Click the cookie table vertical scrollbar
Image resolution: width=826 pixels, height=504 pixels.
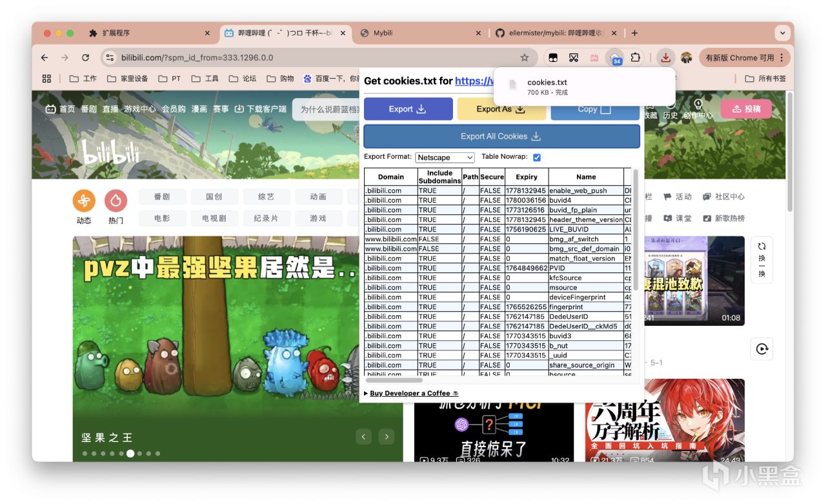pyautogui.click(x=636, y=230)
